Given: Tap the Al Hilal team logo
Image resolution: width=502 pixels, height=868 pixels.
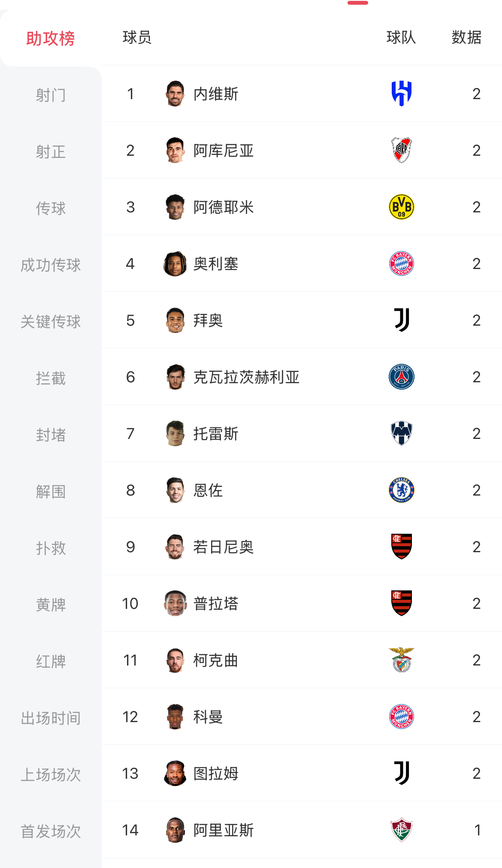Looking at the screenshot, I should click(401, 94).
